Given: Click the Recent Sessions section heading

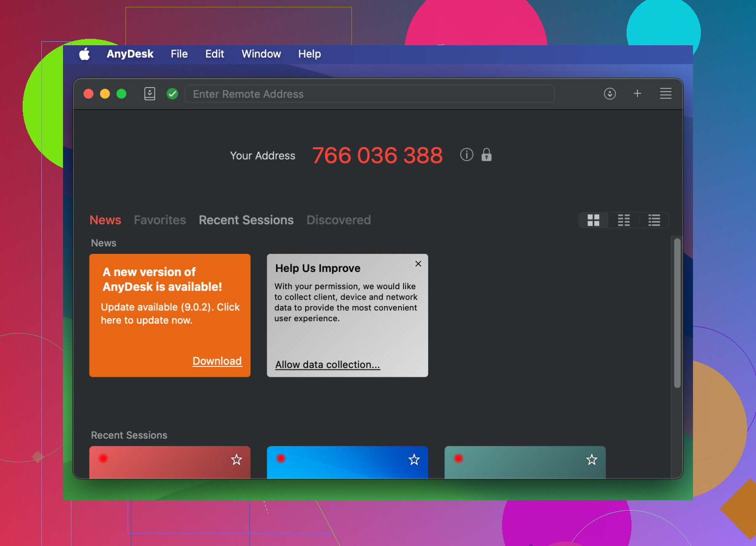Looking at the screenshot, I should (x=129, y=435).
